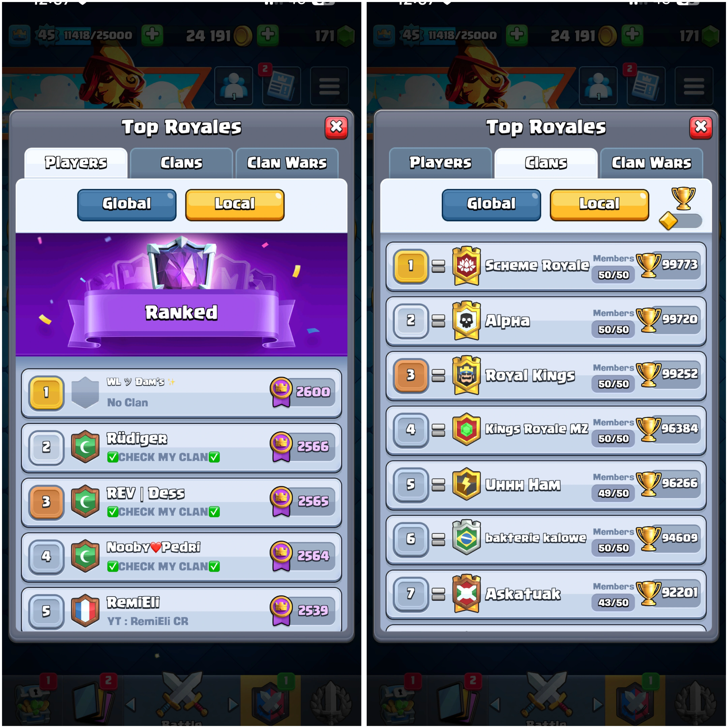Switch to Clans tab beside highlighted Players tab

[181, 163]
